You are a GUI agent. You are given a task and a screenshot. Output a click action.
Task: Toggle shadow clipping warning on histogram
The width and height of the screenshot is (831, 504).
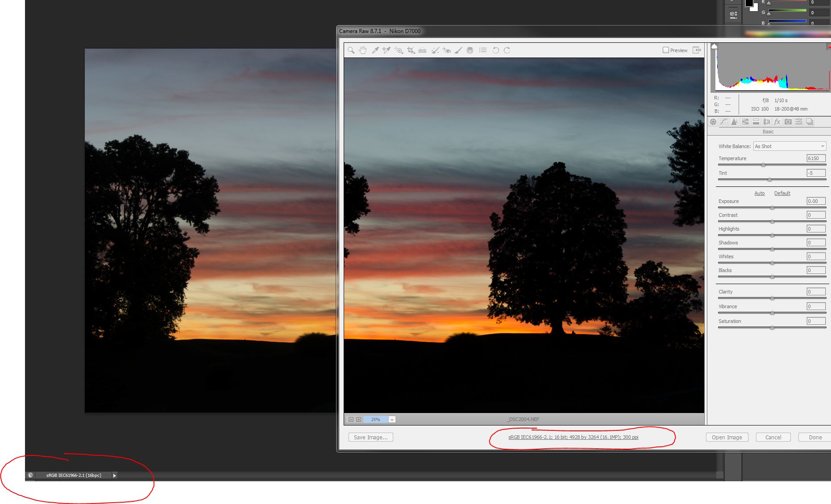click(715, 45)
